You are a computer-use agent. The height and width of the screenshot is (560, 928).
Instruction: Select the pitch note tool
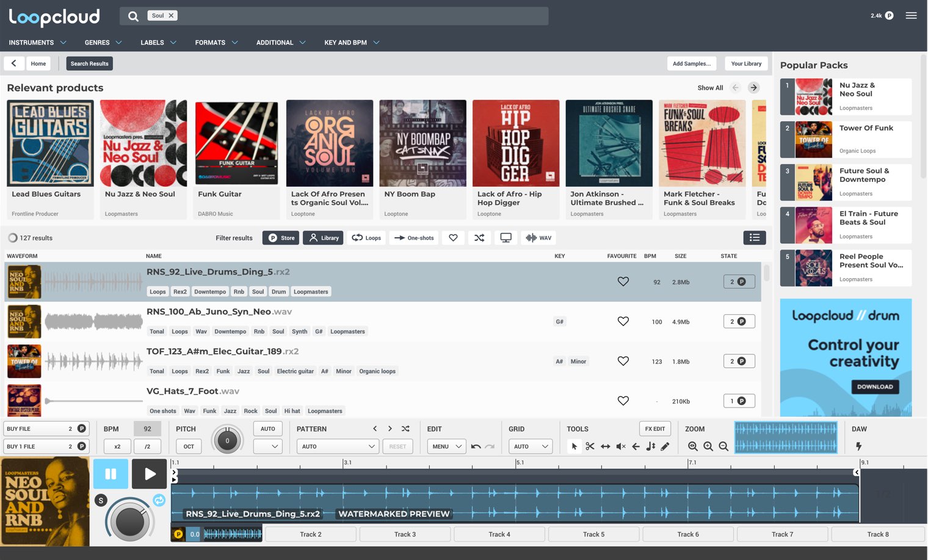pos(650,447)
